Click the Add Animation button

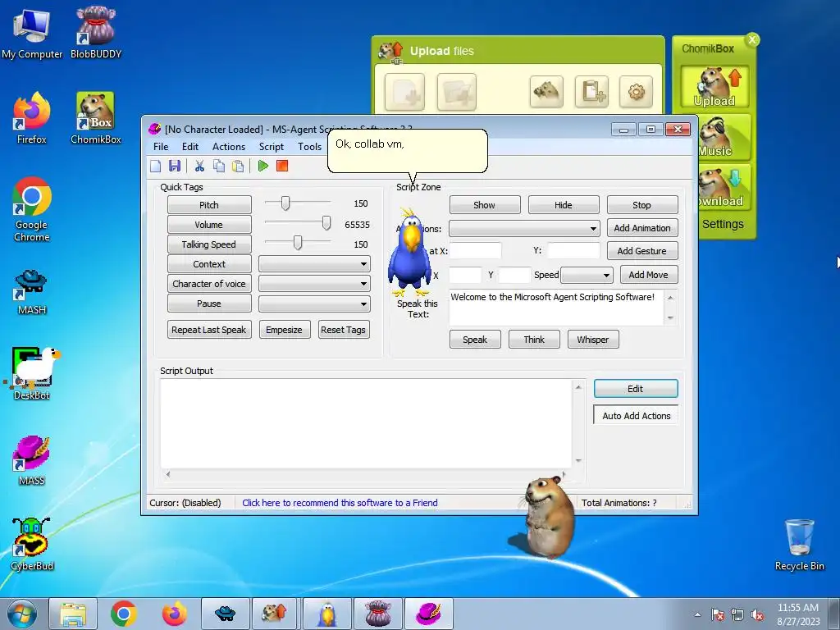[x=642, y=228]
